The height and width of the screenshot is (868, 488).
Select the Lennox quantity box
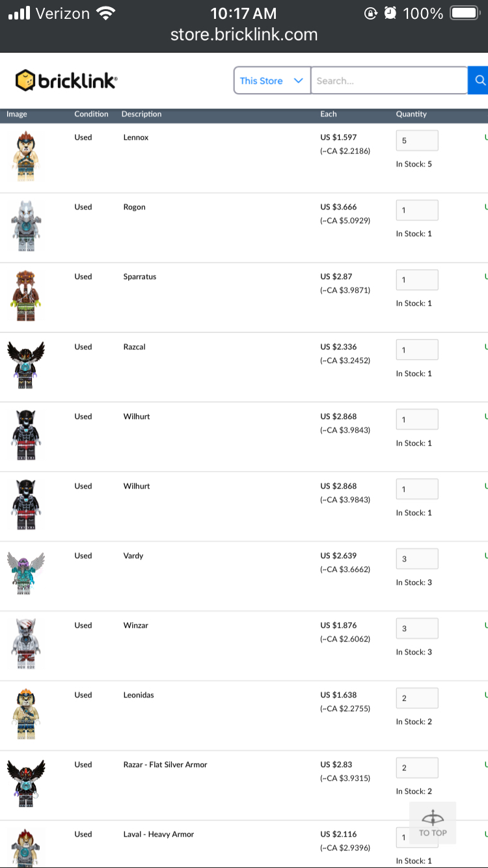[x=417, y=141]
